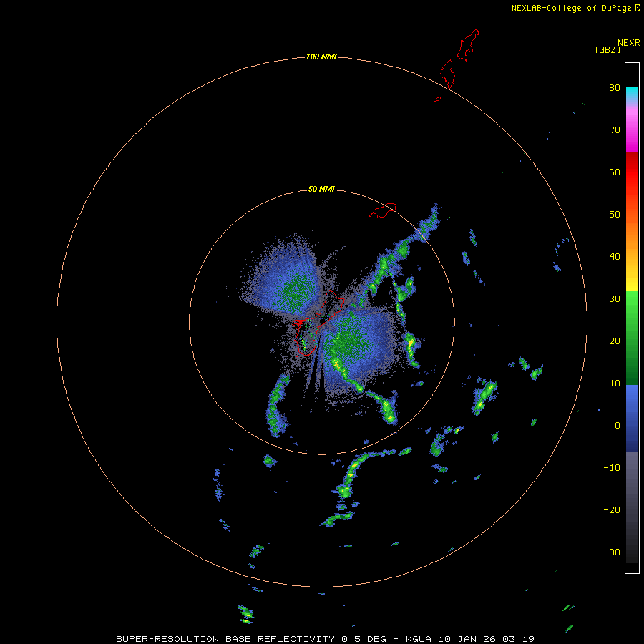Image resolution: width=644 pixels, height=644 pixels.
Task: Click the cyan top segment of color bar
Action: tap(632, 94)
